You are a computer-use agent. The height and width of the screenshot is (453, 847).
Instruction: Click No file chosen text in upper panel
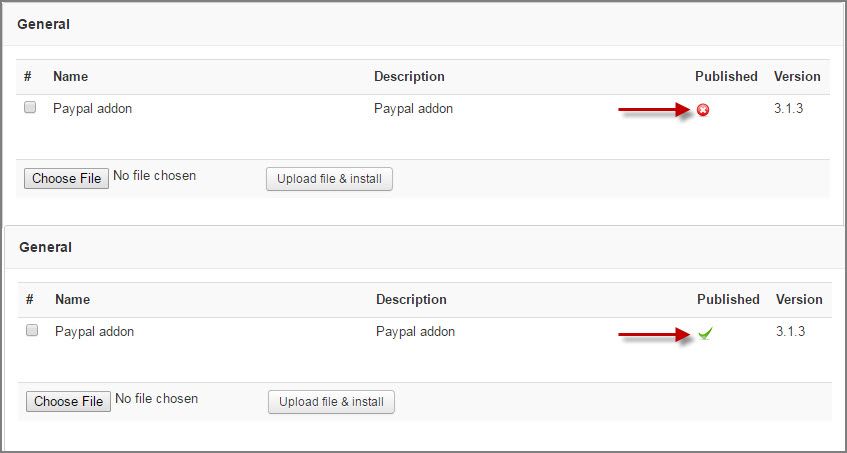point(154,176)
